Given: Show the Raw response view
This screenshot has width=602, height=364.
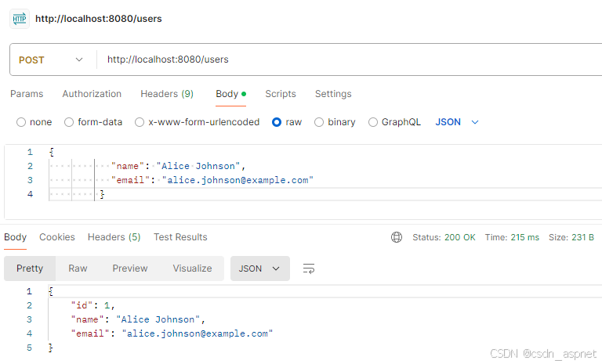Looking at the screenshot, I should [78, 268].
